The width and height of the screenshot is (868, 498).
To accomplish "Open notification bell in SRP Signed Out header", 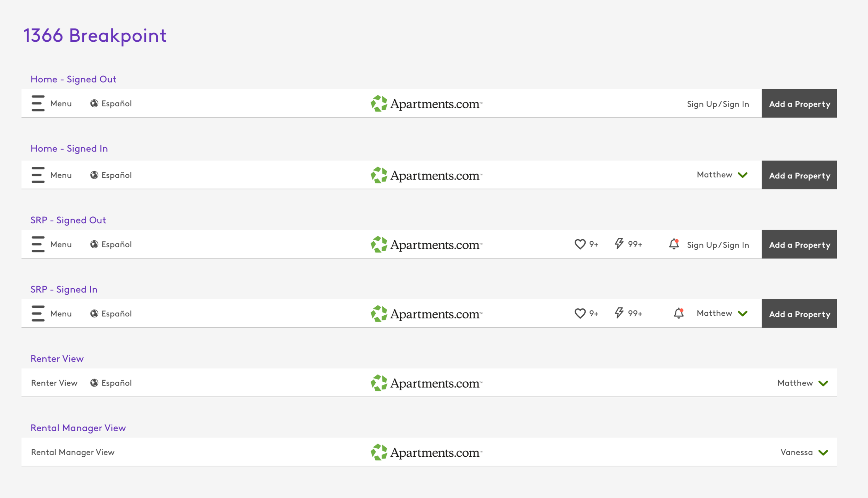I will (674, 244).
